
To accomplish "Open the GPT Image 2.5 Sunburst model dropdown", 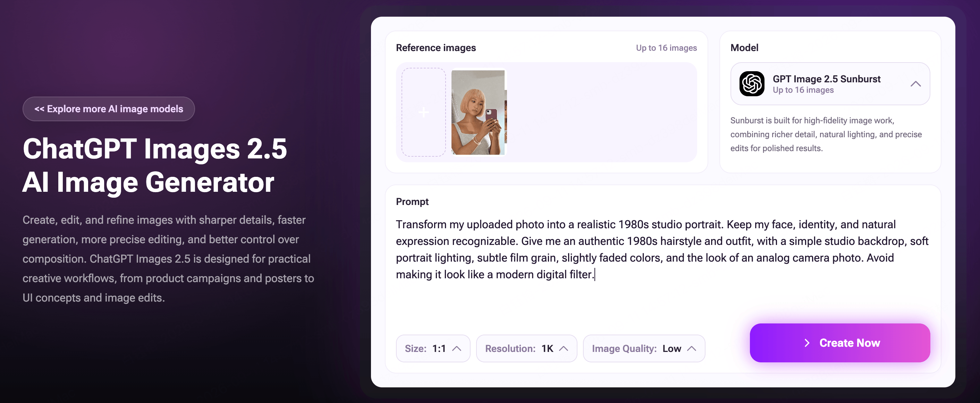I will click(830, 84).
